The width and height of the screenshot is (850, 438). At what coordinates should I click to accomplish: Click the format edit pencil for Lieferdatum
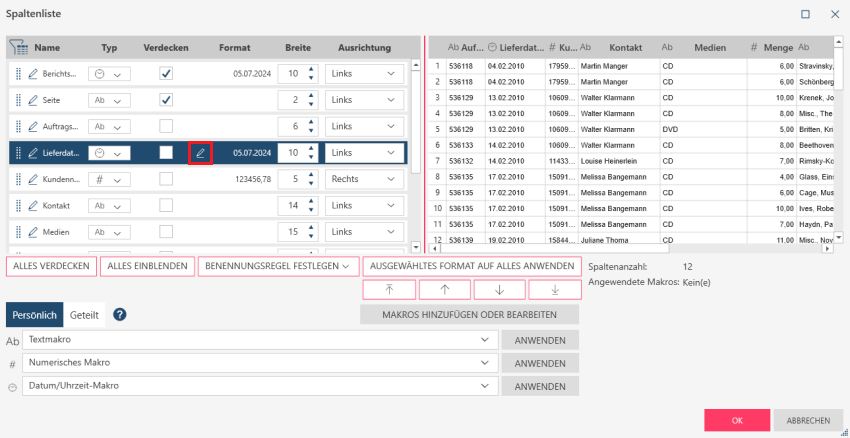(200, 153)
